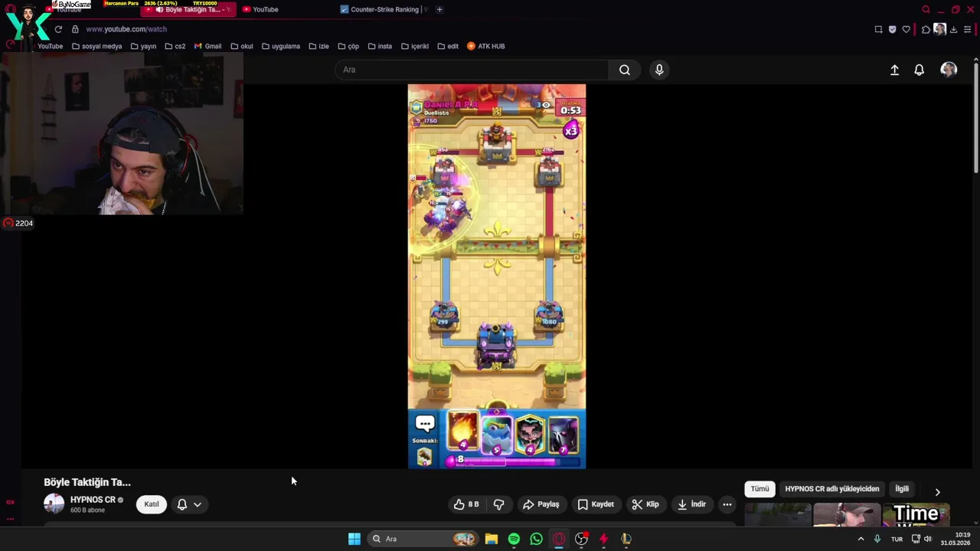Open the izle bookmark folder

[x=318, y=46]
